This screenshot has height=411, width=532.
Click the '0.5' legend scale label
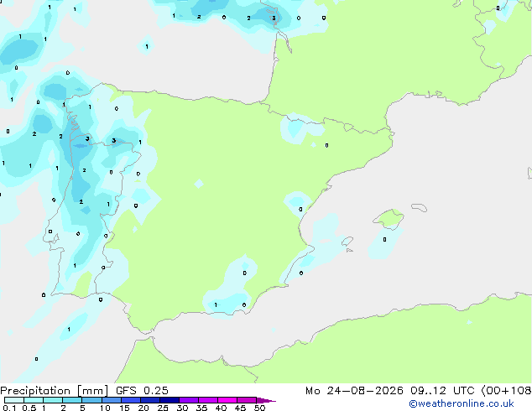pyautogui.click(x=29, y=408)
